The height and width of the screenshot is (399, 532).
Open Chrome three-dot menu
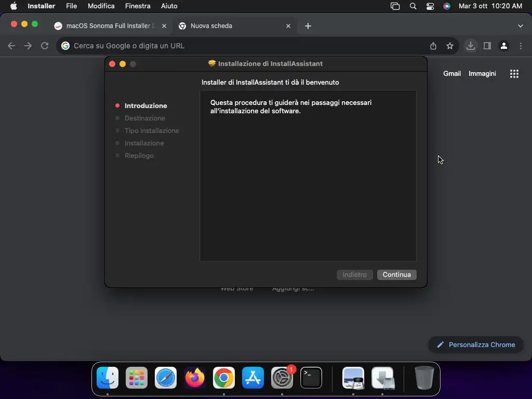pyautogui.click(x=521, y=46)
